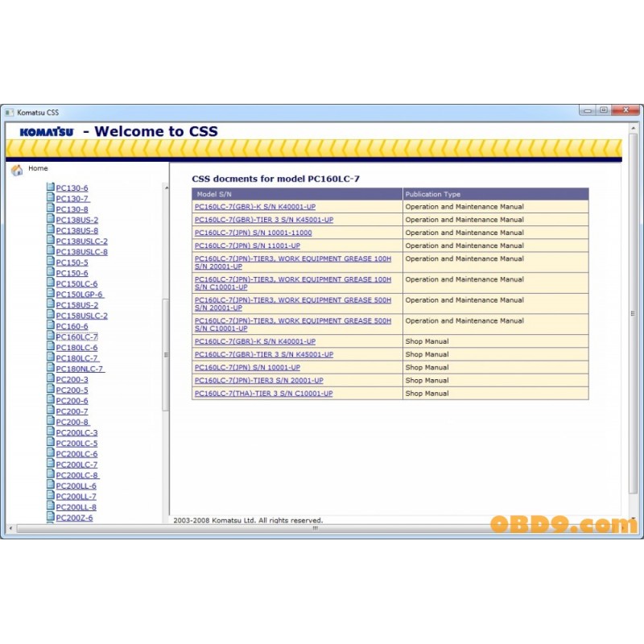
Task: Click the document icon beside PC150LC-6
Action: tap(51, 283)
